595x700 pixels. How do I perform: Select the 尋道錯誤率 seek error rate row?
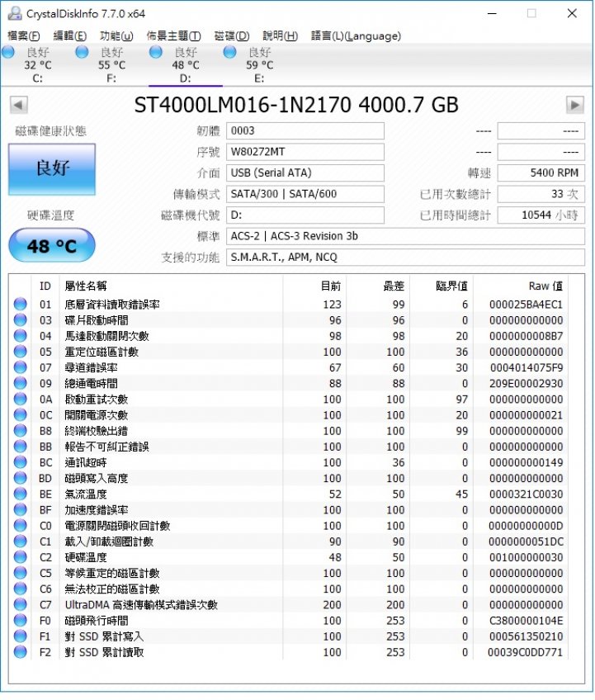[288, 367]
